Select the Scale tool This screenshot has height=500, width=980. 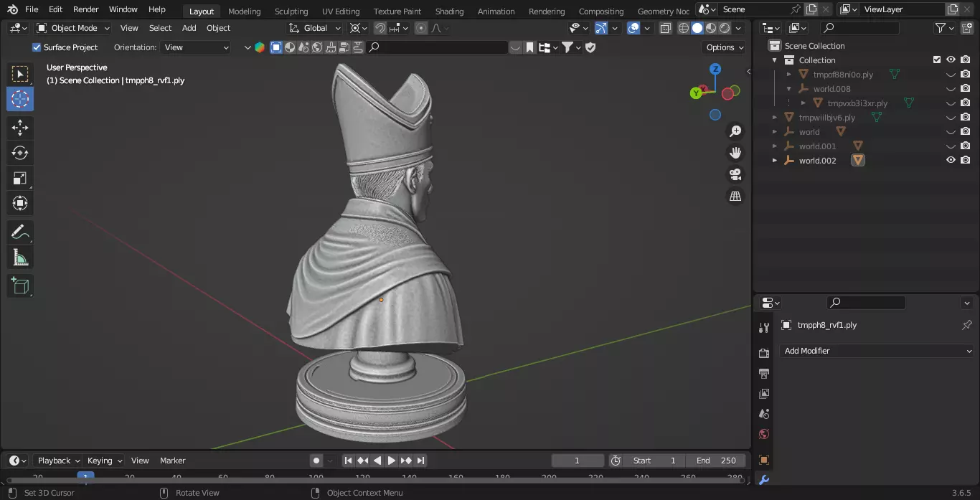20,178
